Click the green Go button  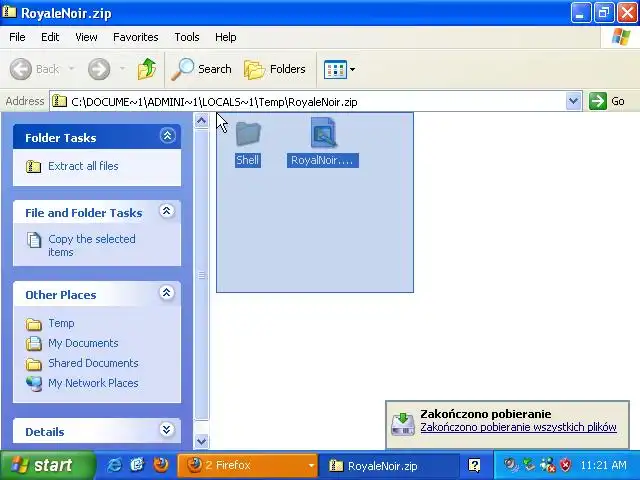[x=607, y=101]
